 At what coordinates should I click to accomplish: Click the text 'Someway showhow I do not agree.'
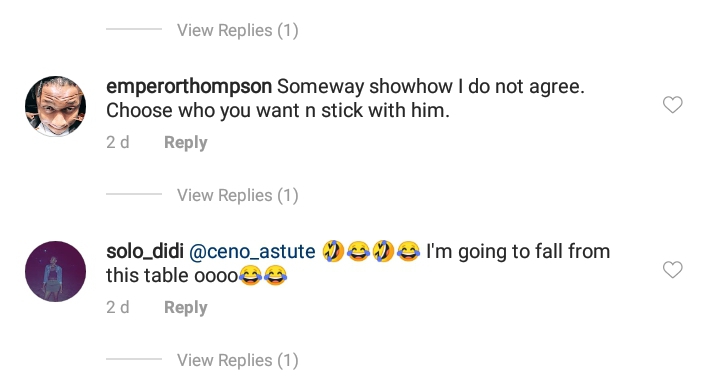click(x=431, y=86)
